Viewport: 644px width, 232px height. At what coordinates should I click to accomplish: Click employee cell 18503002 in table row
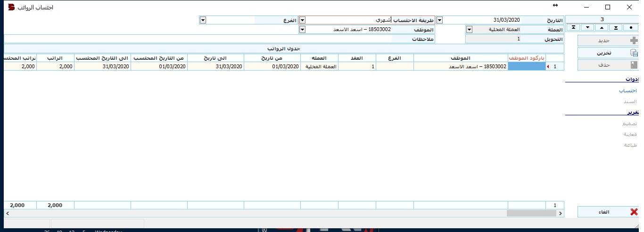(461, 67)
